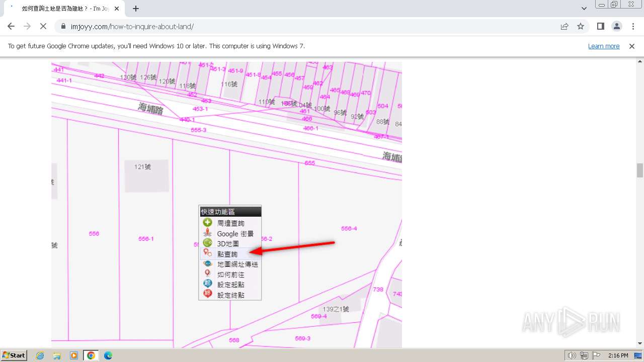The height and width of the screenshot is (362, 644).
Task: Open the volume control in tray
Action: [572, 355]
